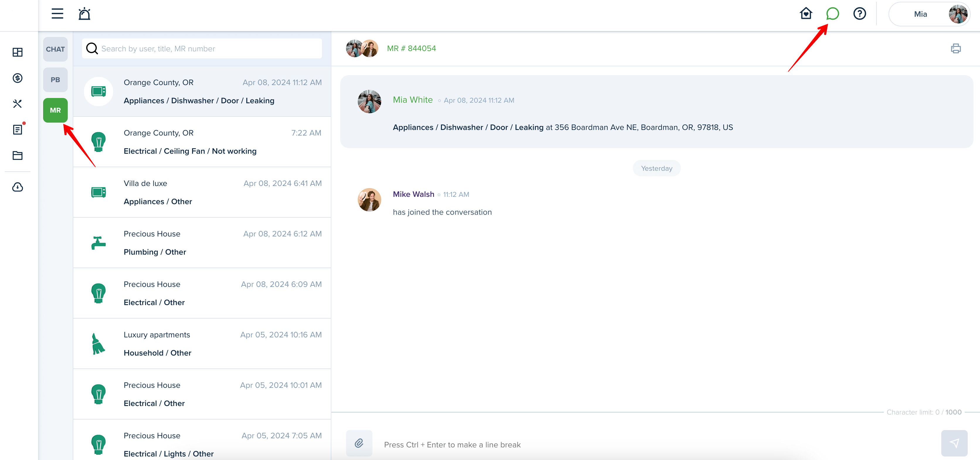This screenshot has height=460, width=980.
Task: Open the documents folder sidebar icon
Action: pos(18,155)
